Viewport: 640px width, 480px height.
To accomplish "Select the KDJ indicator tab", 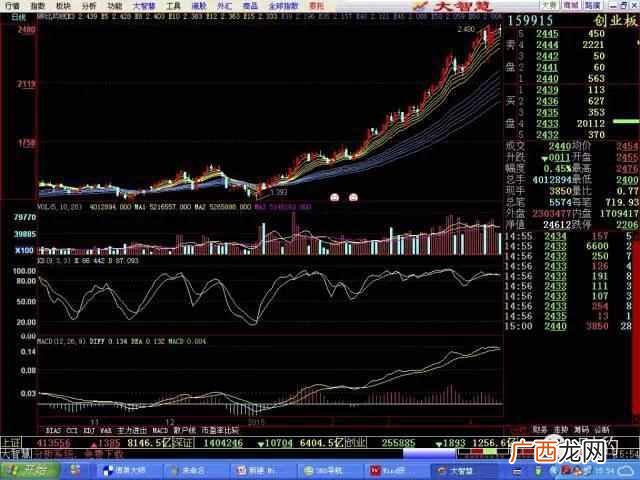I will coord(89,430).
